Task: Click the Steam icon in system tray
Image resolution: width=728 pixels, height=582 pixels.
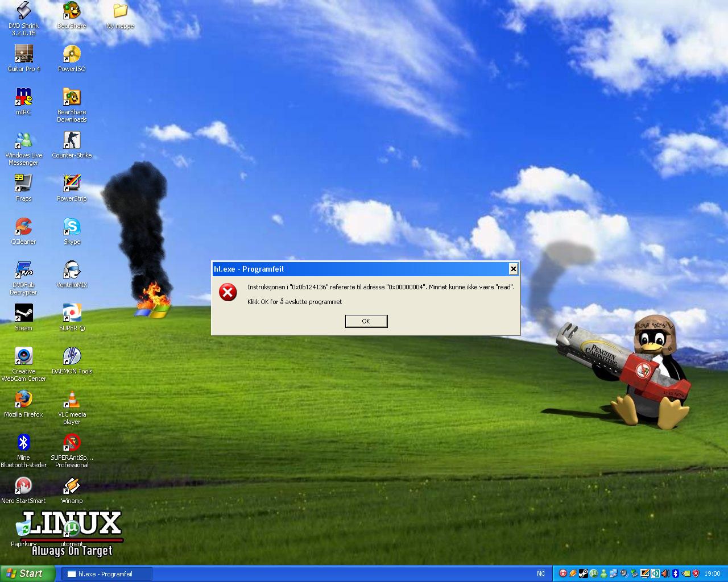Action: click(584, 573)
